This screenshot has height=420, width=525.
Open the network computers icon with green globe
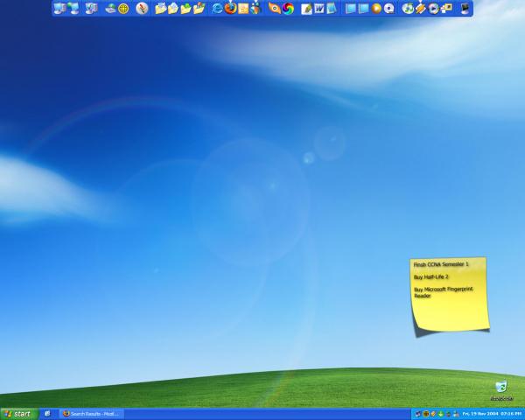point(73,9)
